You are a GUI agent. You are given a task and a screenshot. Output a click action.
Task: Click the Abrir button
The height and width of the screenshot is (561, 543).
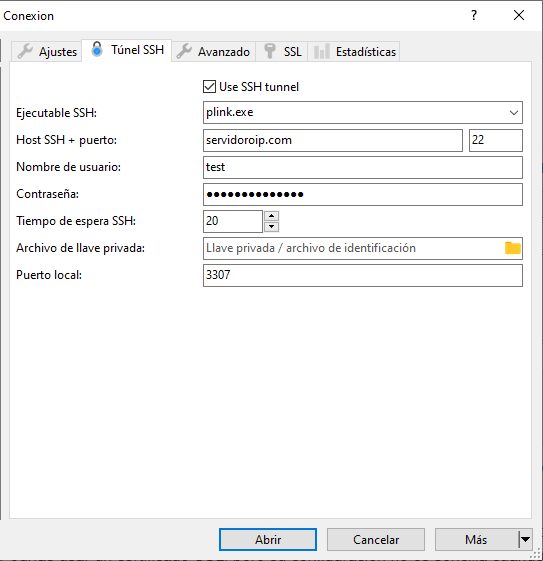268,539
